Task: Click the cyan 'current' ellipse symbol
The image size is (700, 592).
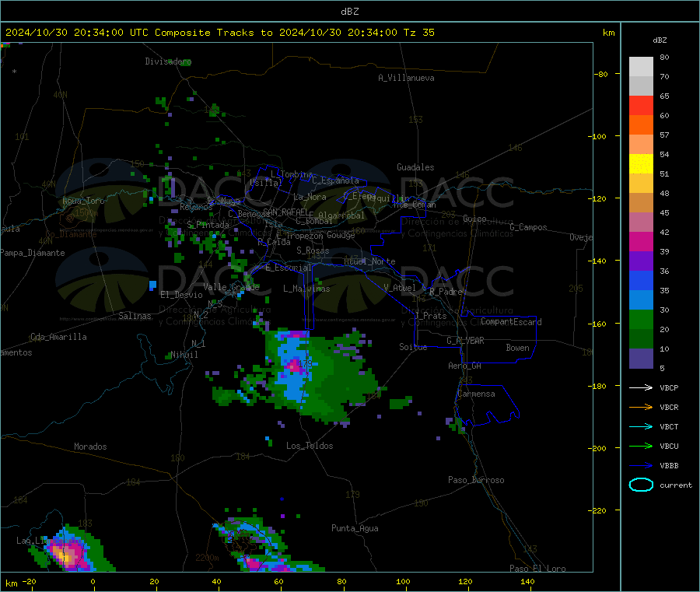Action: [x=641, y=485]
